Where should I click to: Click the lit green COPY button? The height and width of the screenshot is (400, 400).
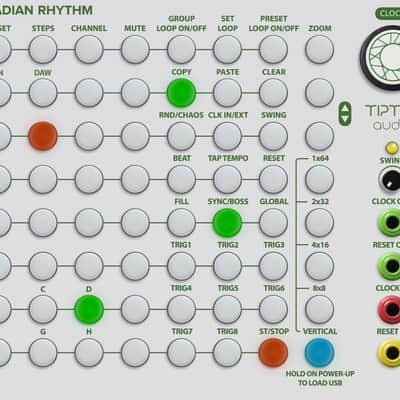click(x=181, y=93)
